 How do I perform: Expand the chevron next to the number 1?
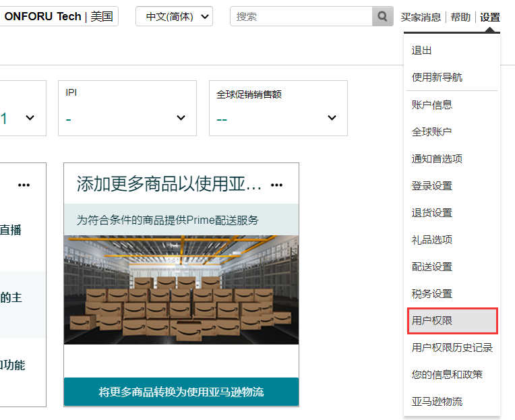(x=30, y=117)
